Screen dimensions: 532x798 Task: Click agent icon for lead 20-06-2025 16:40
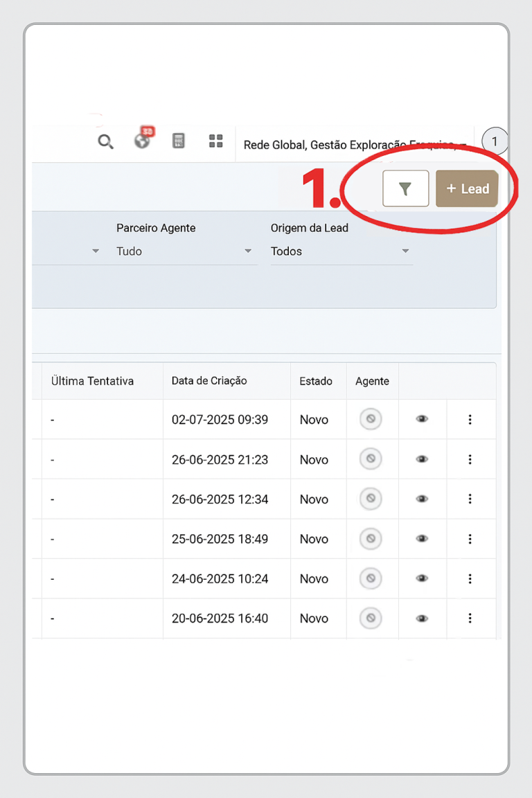pyautogui.click(x=371, y=618)
